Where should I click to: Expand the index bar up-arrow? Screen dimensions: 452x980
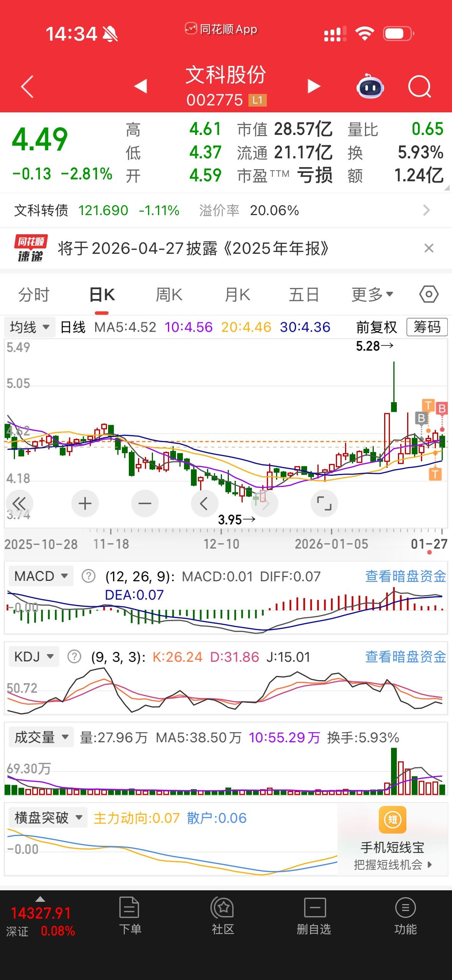pos(40,899)
